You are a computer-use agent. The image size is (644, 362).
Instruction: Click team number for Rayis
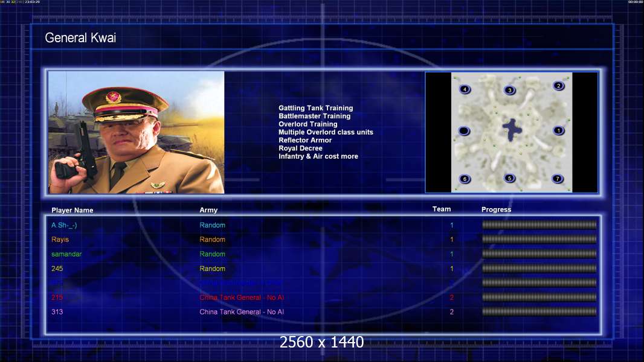(x=451, y=240)
